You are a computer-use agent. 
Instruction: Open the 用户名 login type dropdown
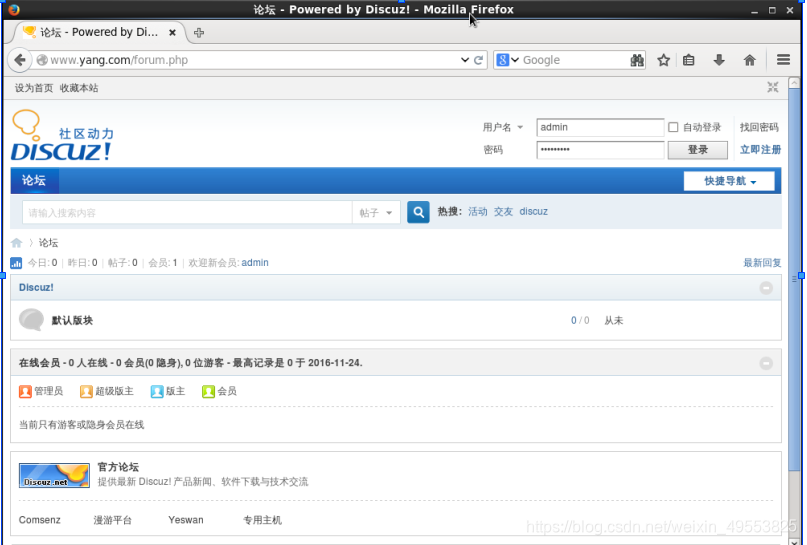click(x=503, y=127)
